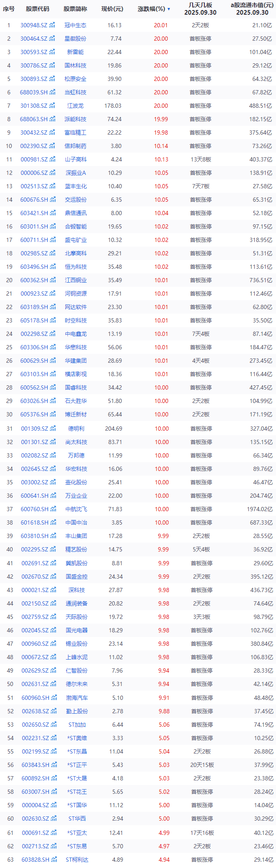Click the chart icon next to 000981.SZ
276x868 pixels.
coord(52,159)
